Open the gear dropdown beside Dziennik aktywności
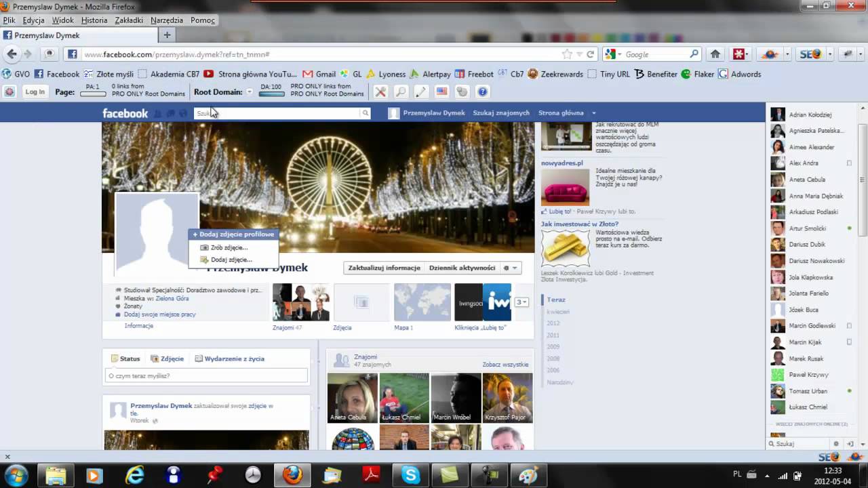 [510, 268]
